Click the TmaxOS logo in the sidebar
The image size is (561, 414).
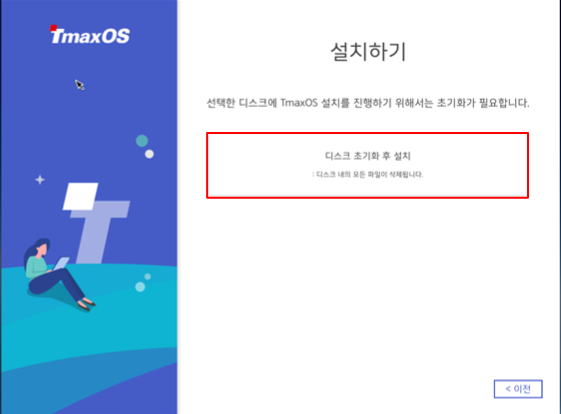90,35
